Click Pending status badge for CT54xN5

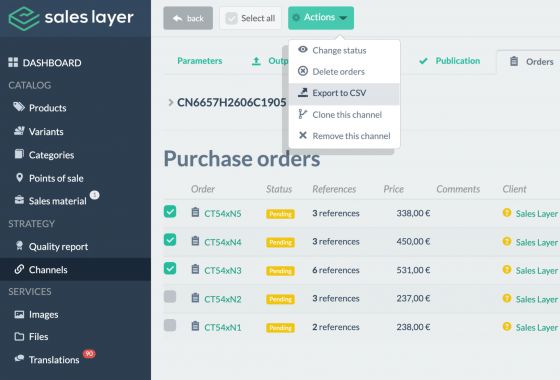tap(280, 214)
